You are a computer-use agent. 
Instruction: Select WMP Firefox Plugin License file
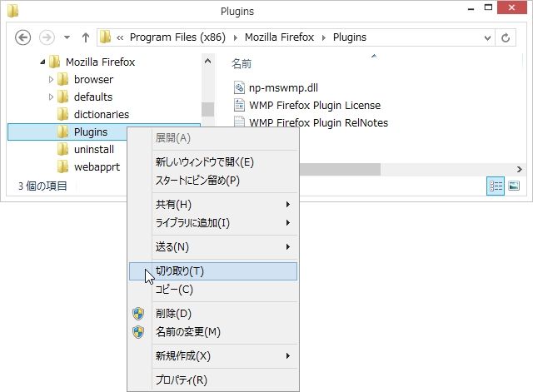pyautogui.click(x=315, y=106)
